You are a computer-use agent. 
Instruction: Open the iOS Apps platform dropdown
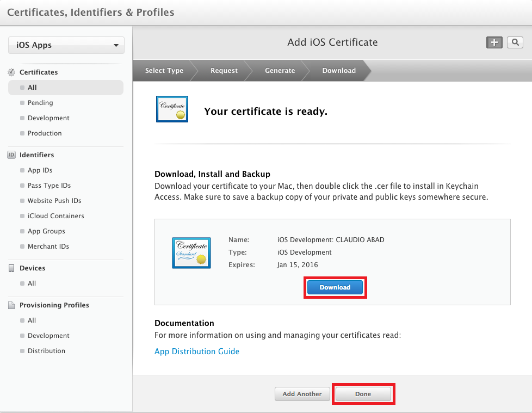pos(66,45)
